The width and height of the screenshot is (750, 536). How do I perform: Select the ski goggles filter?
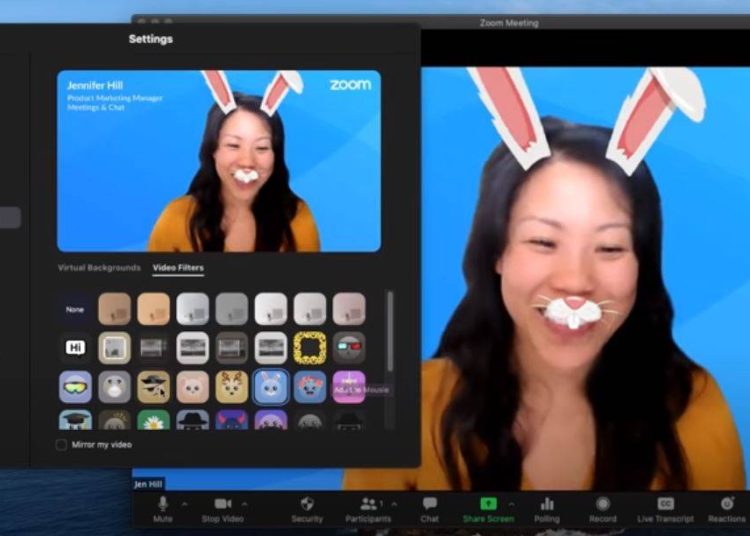75,386
